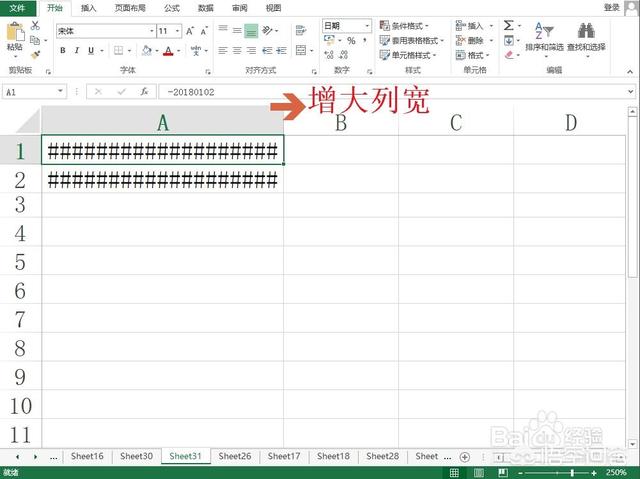This screenshot has height=479, width=640.
Task: Click the Clear eraser icon
Action: pyautogui.click(x=509, y=55)
